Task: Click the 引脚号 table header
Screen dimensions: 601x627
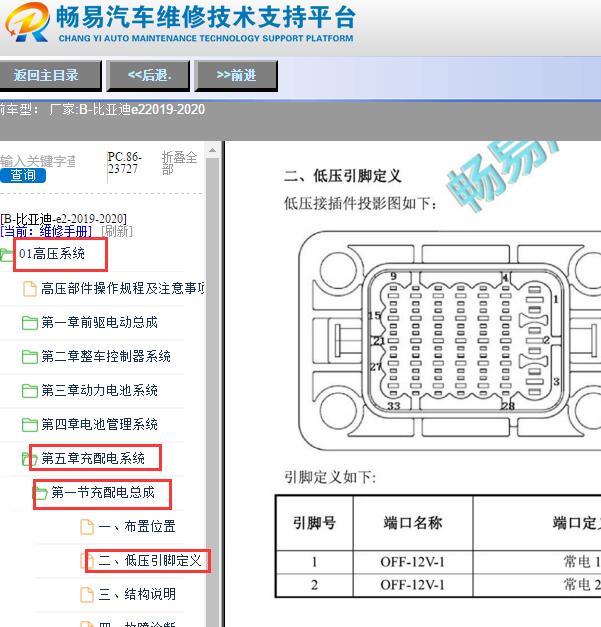Action: point(314,523)
